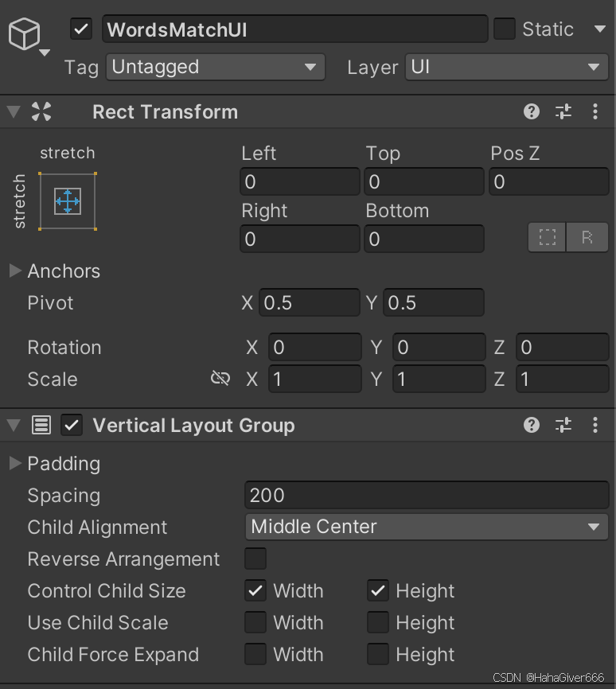Screen dimensions: 616x689
Task: Open Rect Transform help reference icon
Action: (x=532, y=111)
